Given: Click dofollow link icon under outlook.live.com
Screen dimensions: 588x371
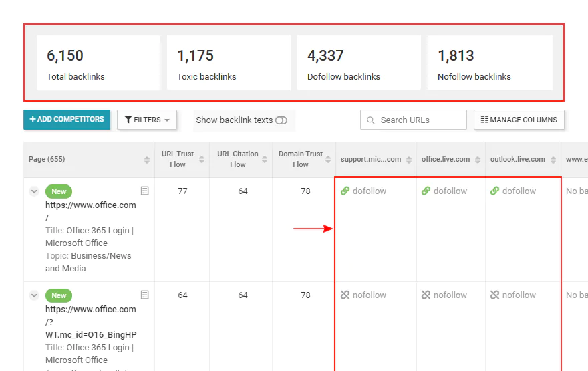Looking at the screenshot, I should 494,191.
